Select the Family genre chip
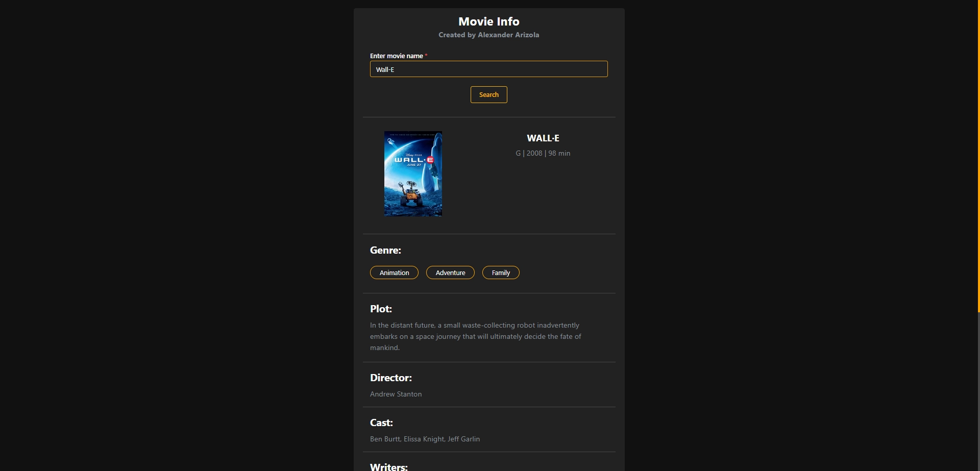 (501, 273)
